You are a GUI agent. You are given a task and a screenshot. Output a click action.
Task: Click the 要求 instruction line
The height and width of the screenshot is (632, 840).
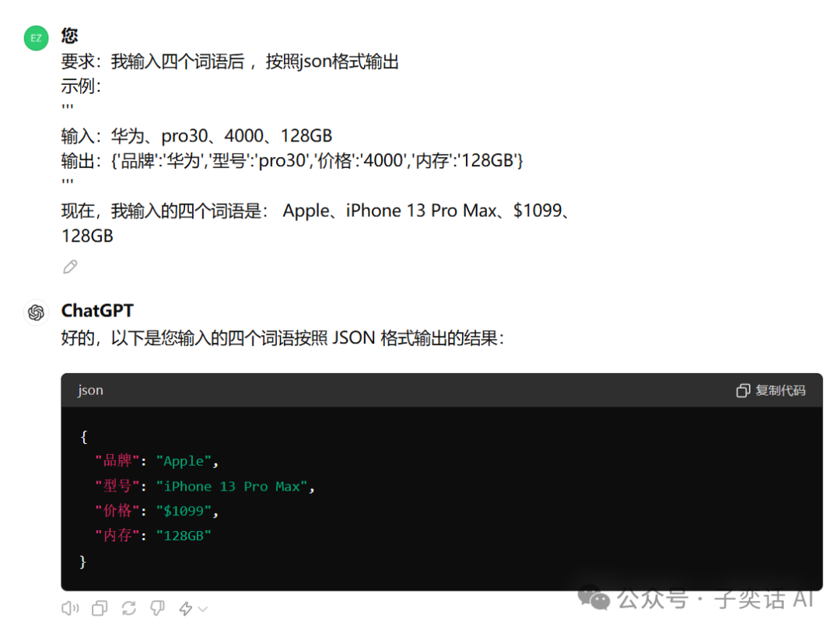point(229,61)
